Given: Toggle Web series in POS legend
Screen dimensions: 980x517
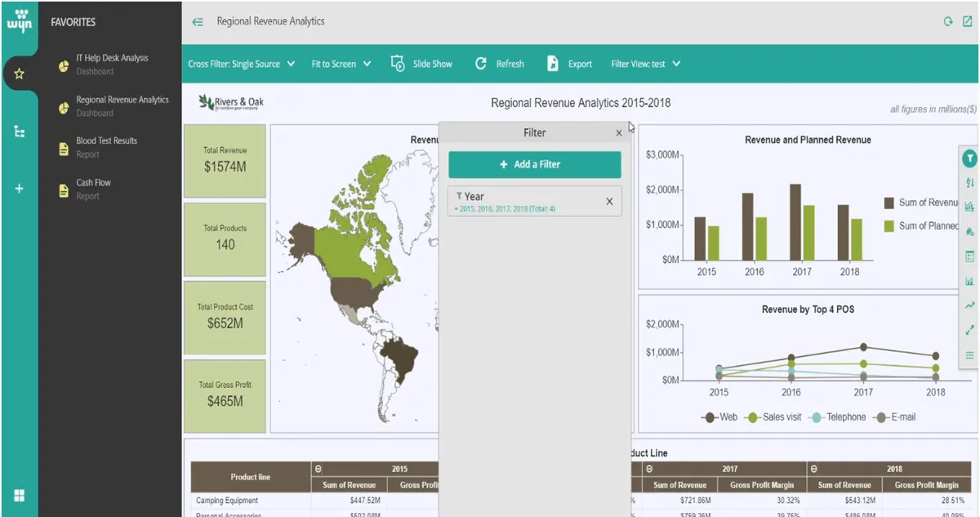Looking at the screenshot, I should [719, 417].
